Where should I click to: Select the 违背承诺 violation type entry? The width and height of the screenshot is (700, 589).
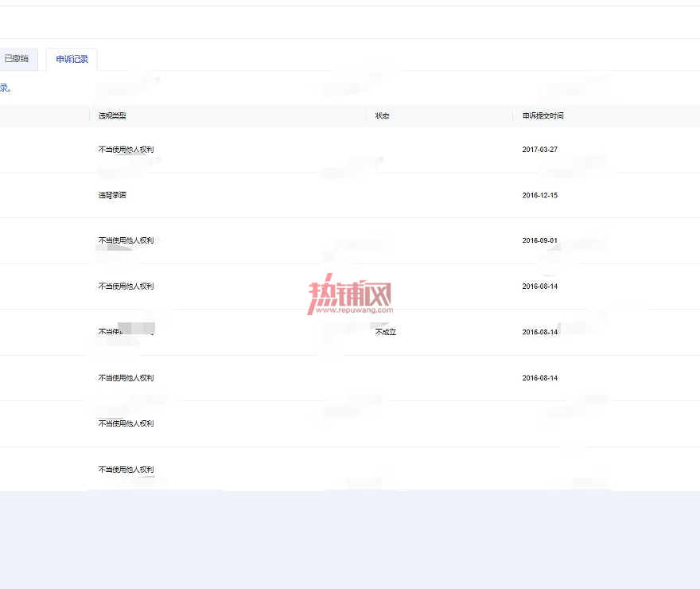[x=112, y=195]
